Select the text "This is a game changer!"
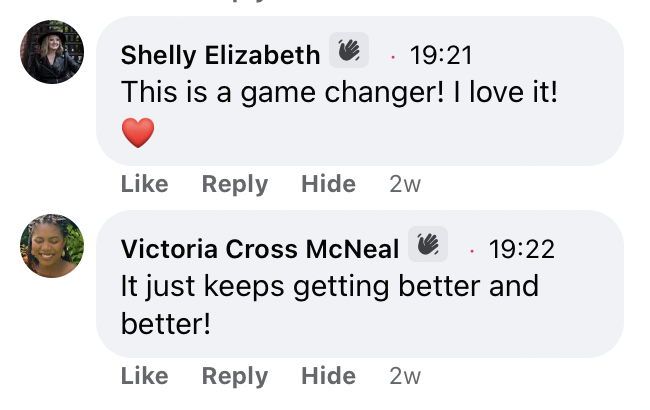Screen dimensions: 650x410 point(283,93)
